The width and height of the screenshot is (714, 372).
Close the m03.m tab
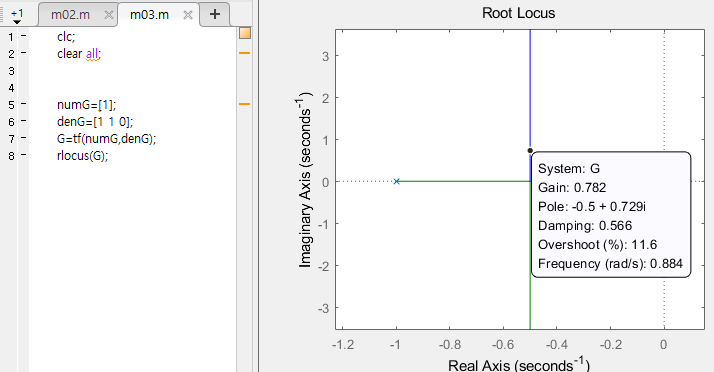[188, 15]
